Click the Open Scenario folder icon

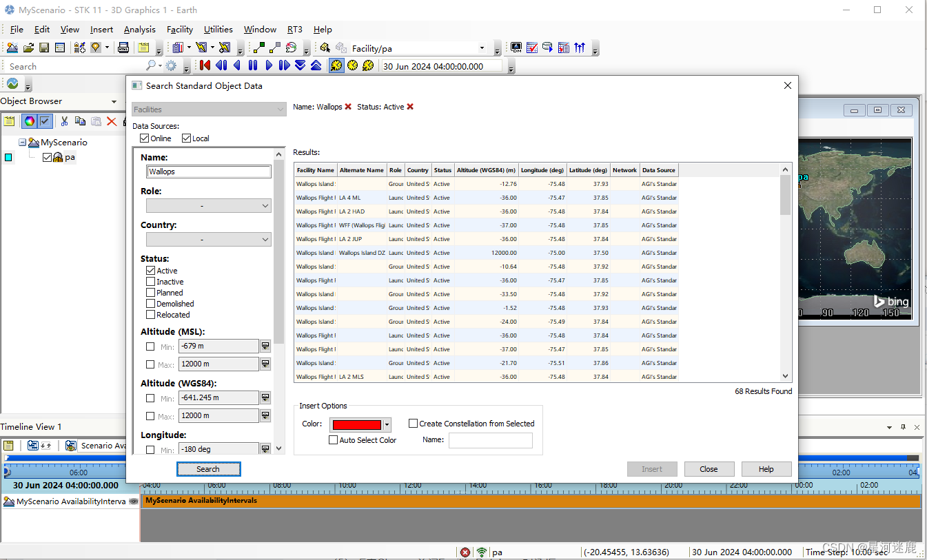click(x=28, y=48)
